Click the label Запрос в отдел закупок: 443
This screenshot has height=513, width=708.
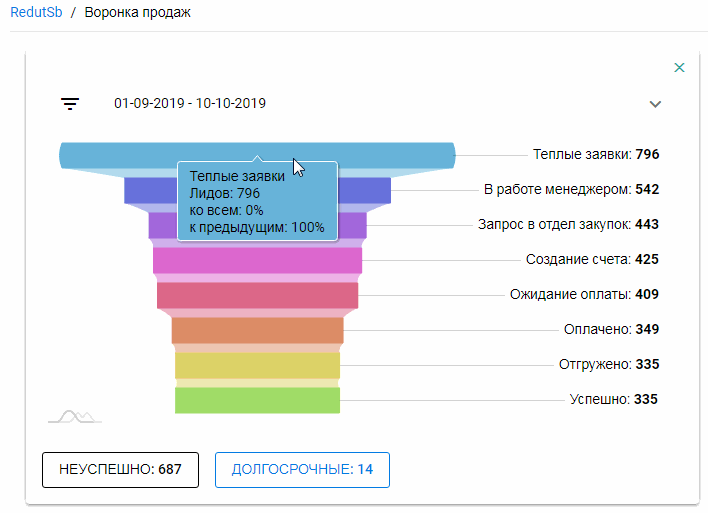click(x=568, y=224)
